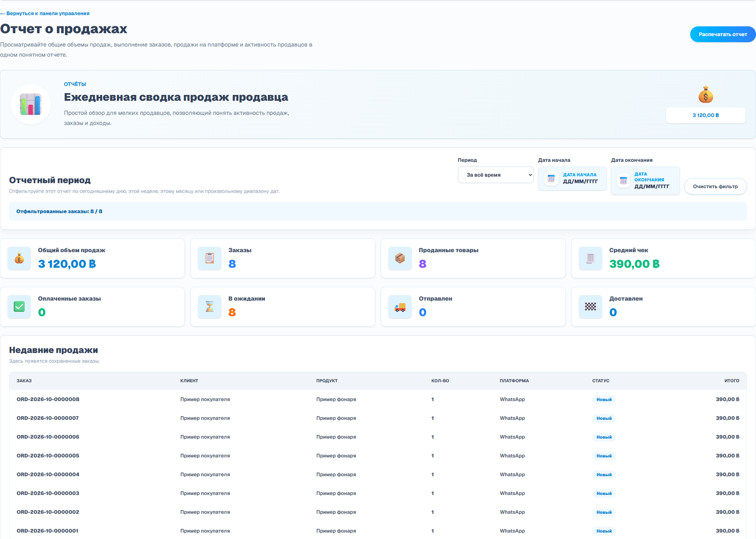Click the Очистить фильтр button
This screenshot has width=756, height=539.
(715, 187)
